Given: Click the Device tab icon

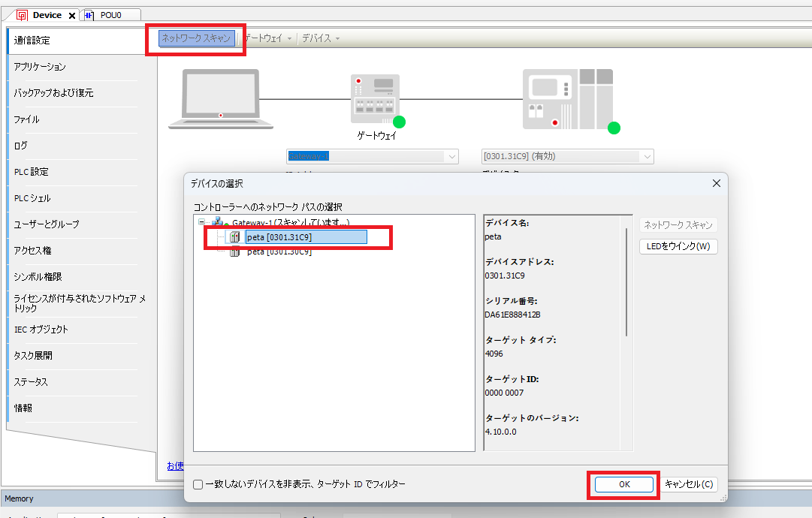Looking at the screenshot, I should tap(22, 15).
